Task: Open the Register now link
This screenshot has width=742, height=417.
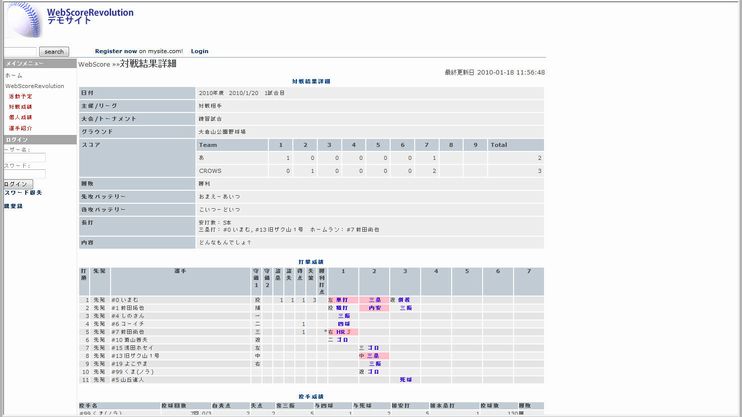Action: [116, 50]
